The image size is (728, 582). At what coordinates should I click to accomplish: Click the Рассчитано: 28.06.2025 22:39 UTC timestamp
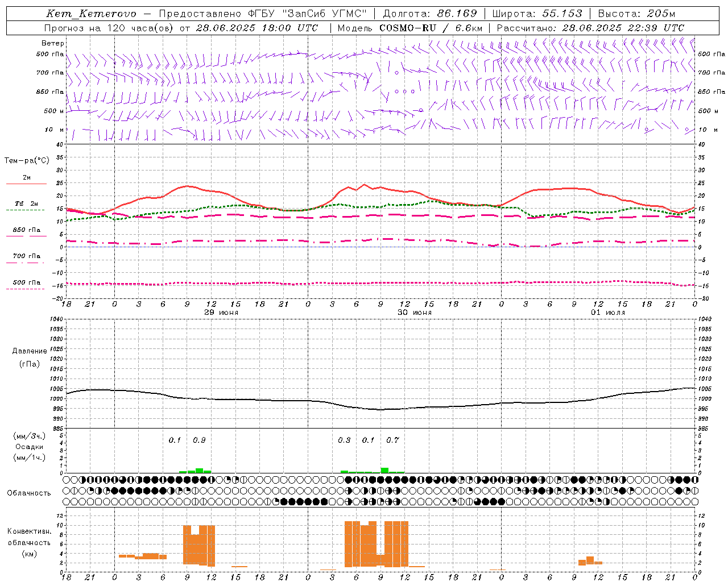[590, 28]
